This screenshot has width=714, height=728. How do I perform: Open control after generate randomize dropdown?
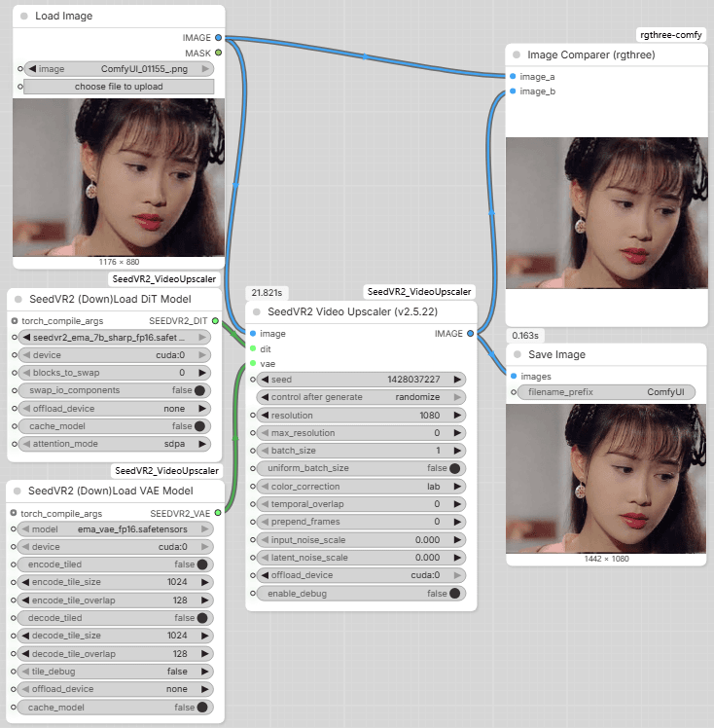coord(361,397)
